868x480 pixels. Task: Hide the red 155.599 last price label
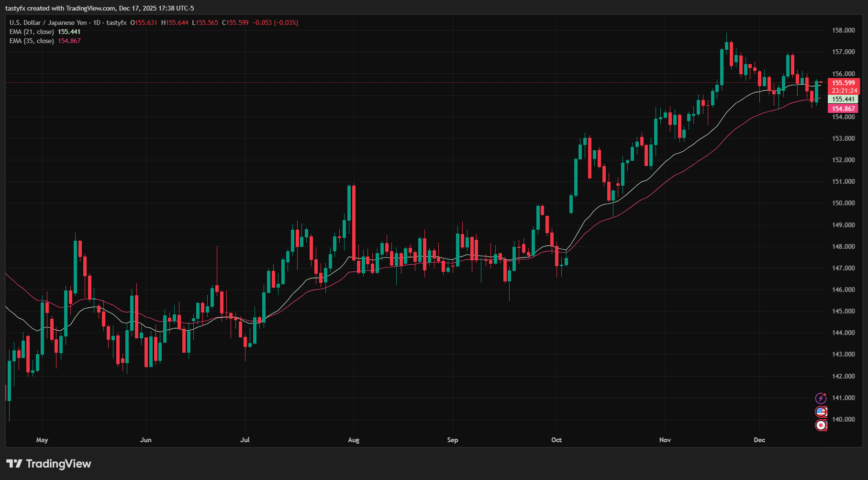844,82
